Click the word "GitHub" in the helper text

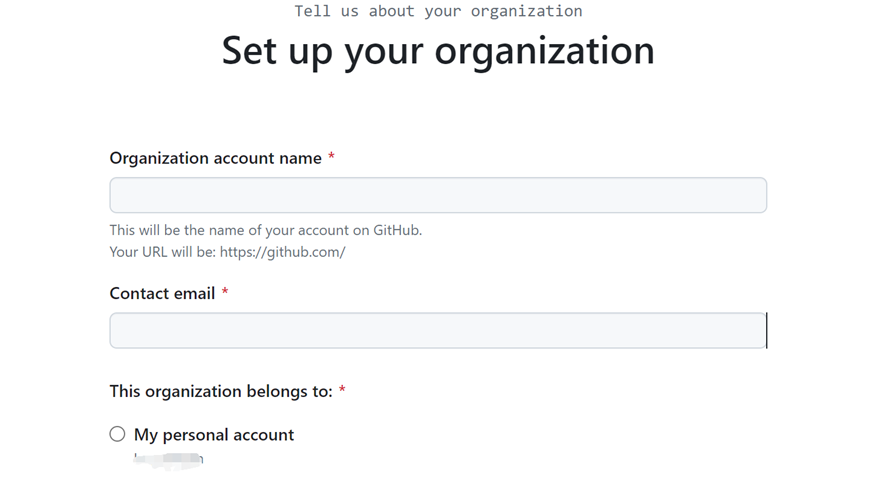[397, 230]
